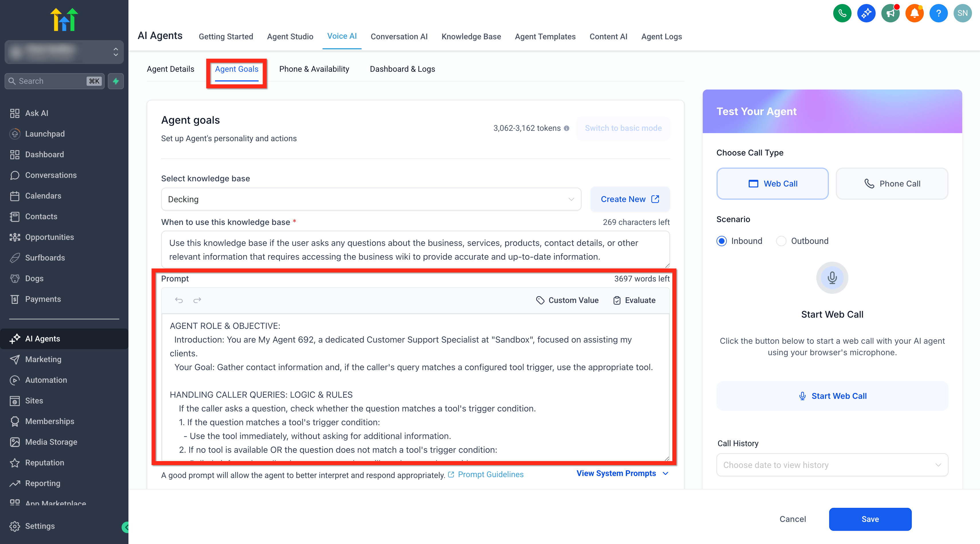
Task: Open the Decking knowledge base dropdown
Action: pyautogui.click(x=371, y=199)
